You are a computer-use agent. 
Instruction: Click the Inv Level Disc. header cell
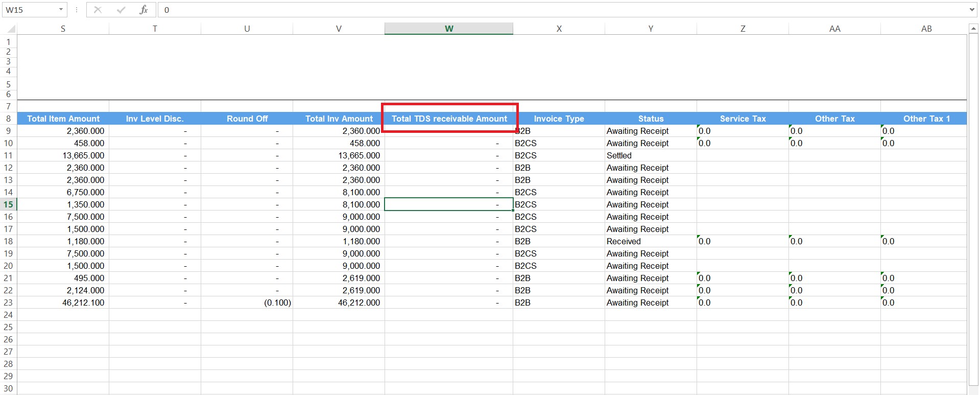(x=155, y=119)
